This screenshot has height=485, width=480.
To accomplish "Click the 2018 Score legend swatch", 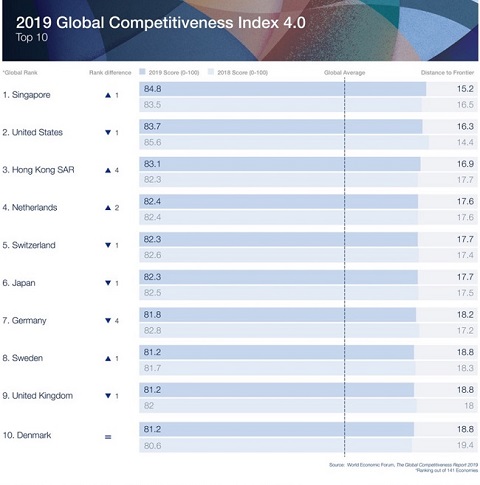I will (x=211, y=72).
